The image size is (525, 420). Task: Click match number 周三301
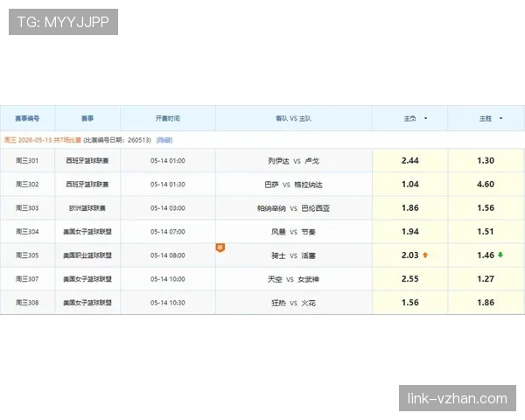[x=27, y=161]
